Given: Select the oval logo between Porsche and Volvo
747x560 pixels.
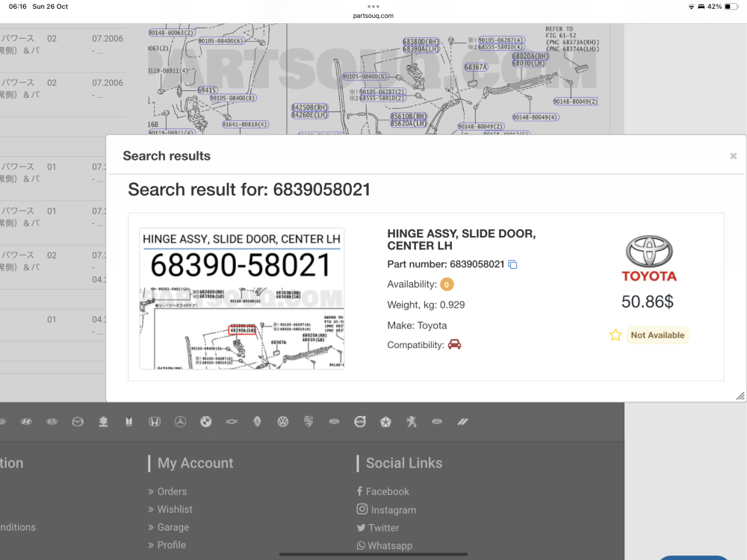Looking at the screenshot, I should (335, 421).
